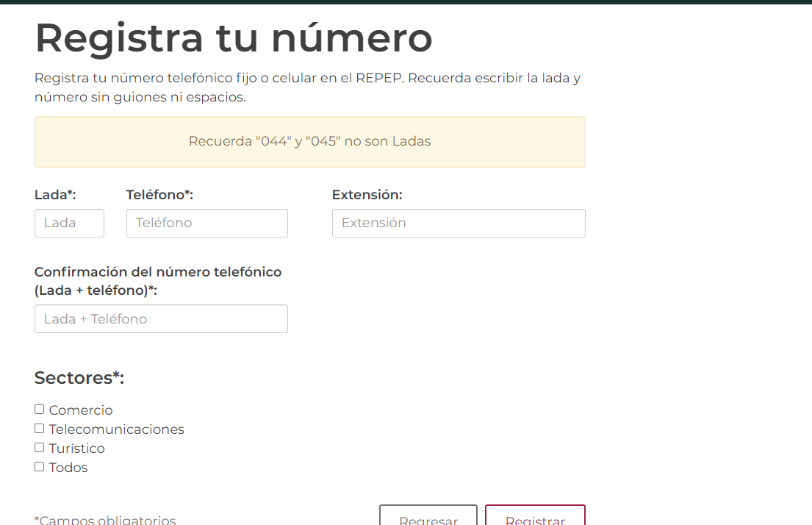Toggle the Todos checkbox

pyautogui.click(x=40, y=467)
